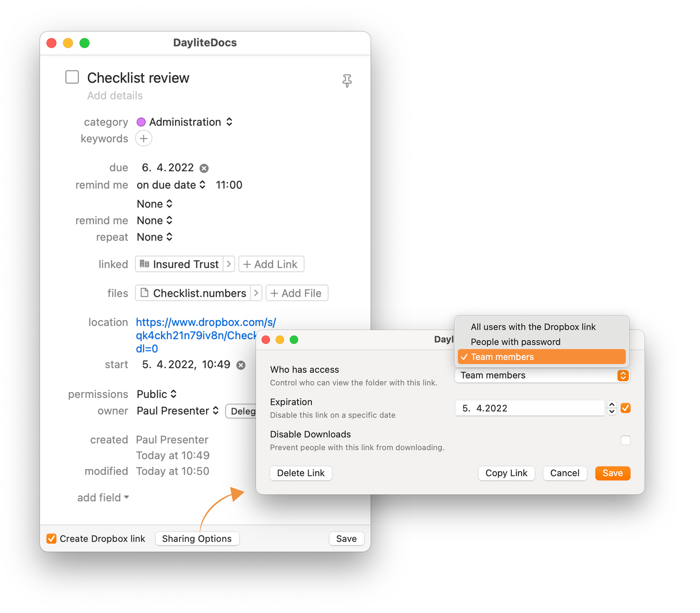
Task: Click the Delete Link button
Action: click(301, 473)
